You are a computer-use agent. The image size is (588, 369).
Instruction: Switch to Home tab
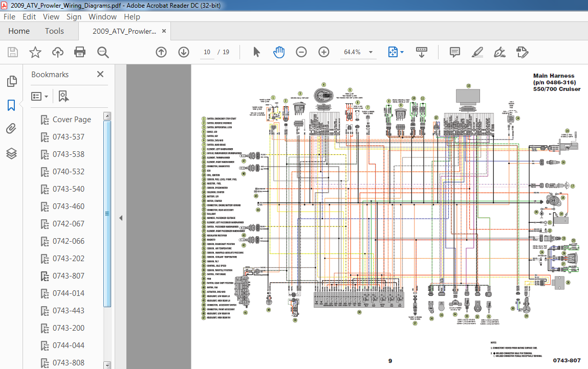[x=19, y=31]
